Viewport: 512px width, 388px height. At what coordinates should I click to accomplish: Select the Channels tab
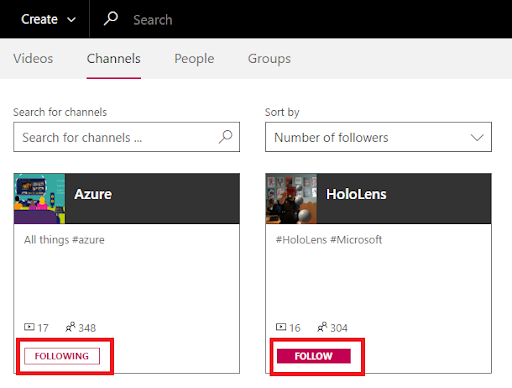114,59
